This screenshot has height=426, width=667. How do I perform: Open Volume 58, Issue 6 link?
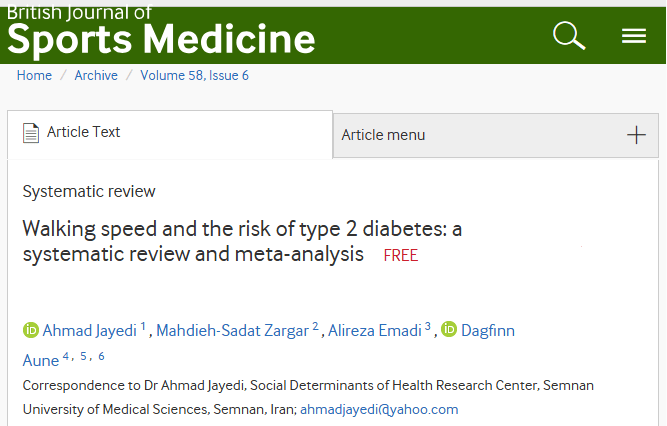pos(194,75)
